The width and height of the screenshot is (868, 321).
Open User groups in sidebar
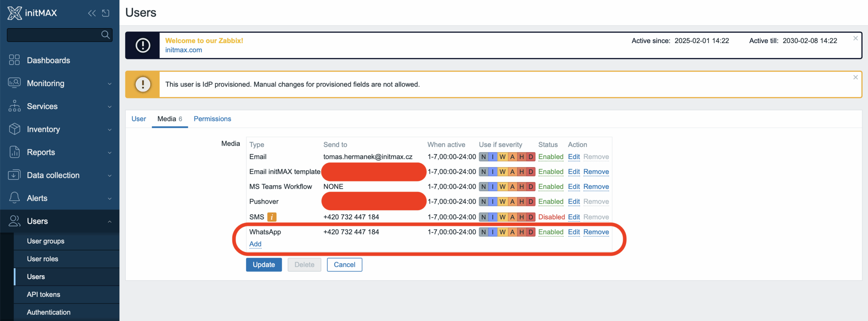coord(66,241)
